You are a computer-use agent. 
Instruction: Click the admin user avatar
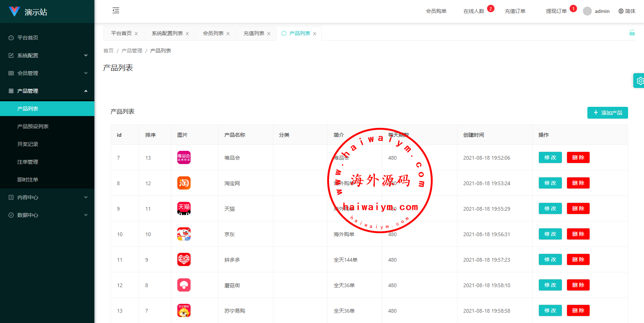(x=587, y=11)
